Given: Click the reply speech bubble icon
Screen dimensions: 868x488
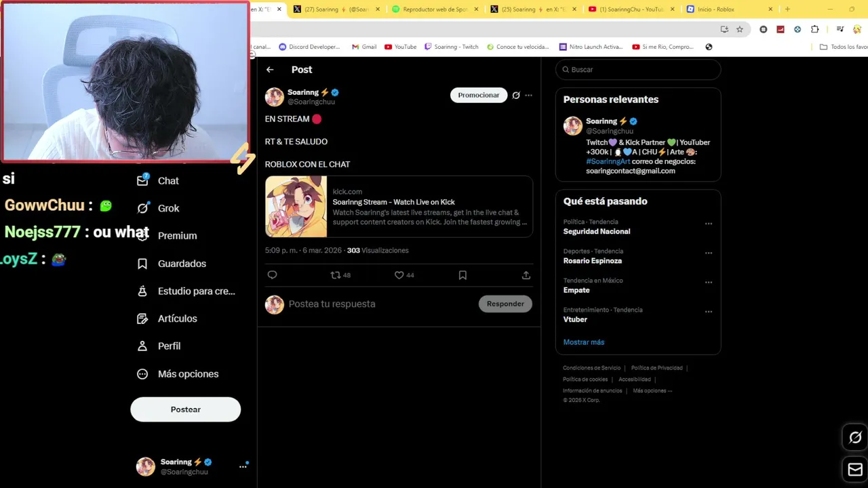Looking at the screenshot, I should (273, 275).
